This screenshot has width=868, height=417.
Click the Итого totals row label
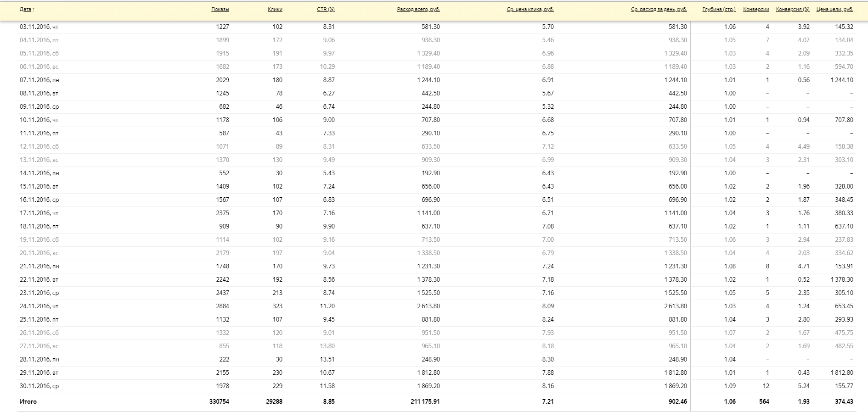click(28, 401)
